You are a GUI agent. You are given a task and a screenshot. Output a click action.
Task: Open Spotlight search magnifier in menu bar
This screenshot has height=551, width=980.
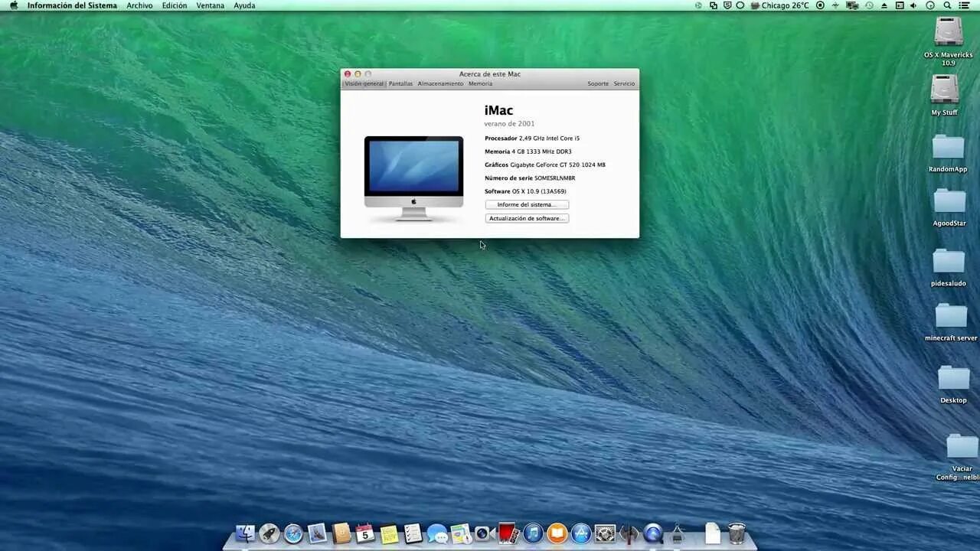(946, 5)
